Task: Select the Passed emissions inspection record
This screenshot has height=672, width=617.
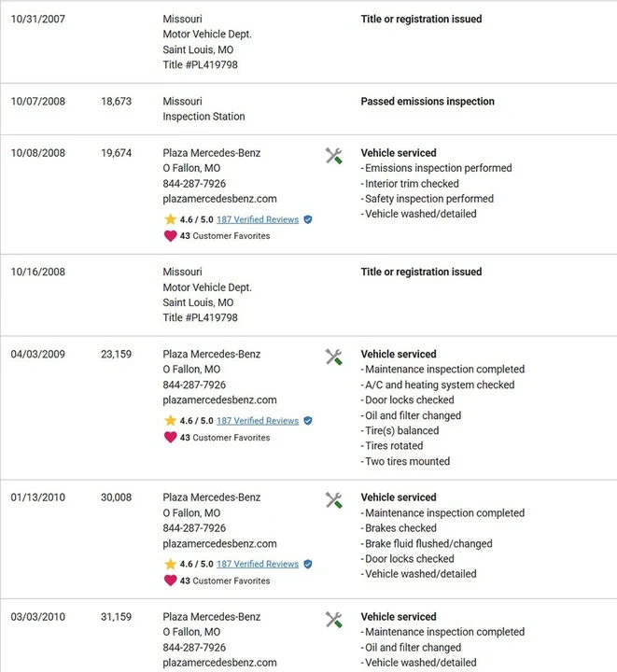Action: point(308,109)
